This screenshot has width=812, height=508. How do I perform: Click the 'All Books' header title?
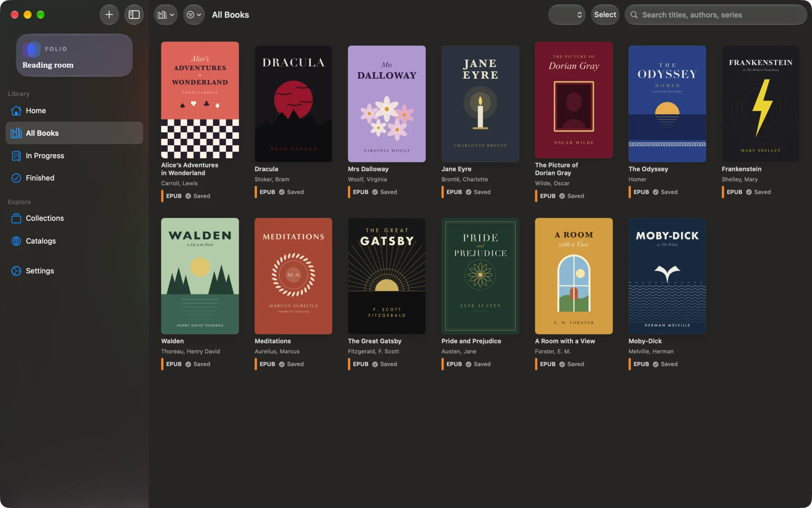click(x=231, y=15)
